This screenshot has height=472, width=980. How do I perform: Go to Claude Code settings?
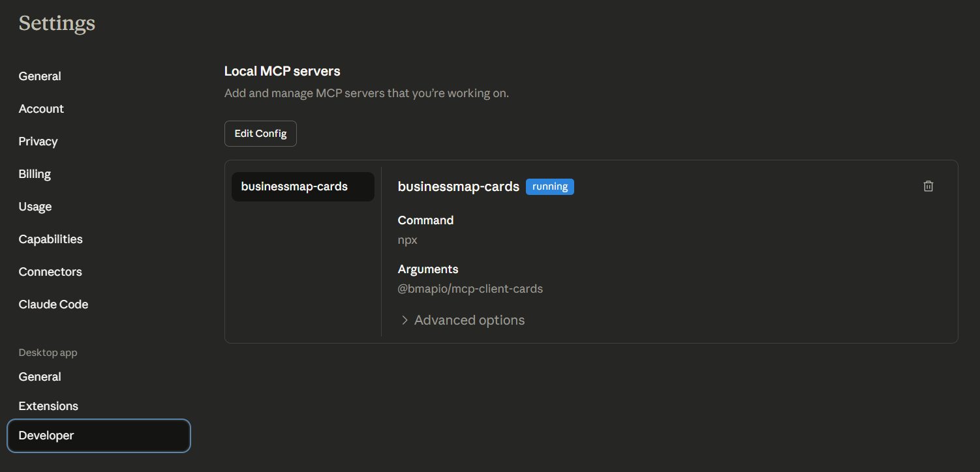54,304
